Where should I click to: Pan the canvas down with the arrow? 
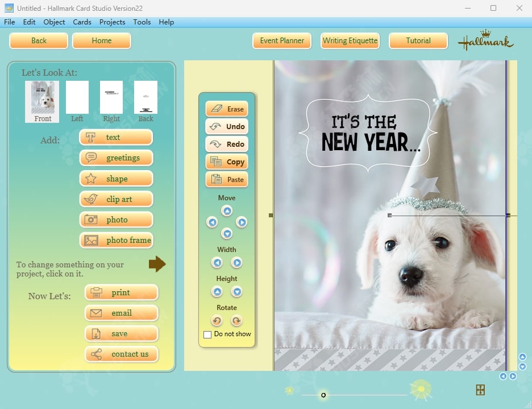522,366
